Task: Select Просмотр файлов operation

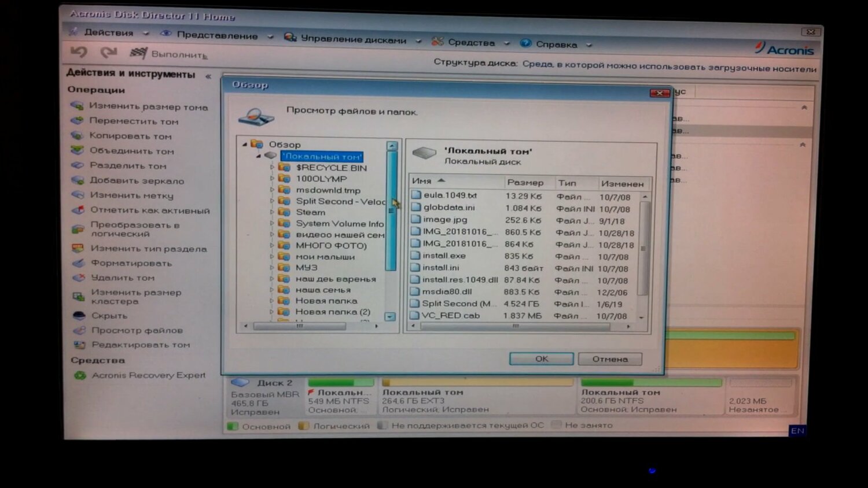Action: pos(128,330)
